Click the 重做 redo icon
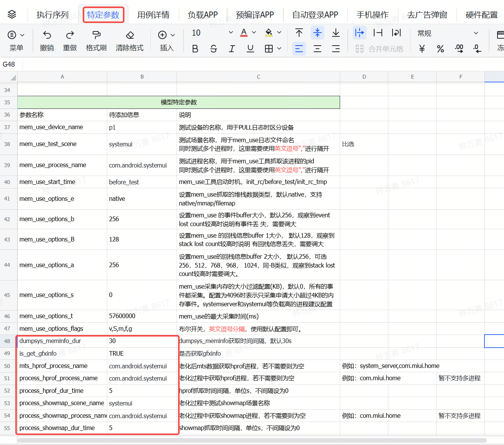This screenshot has height=445, width=504. click(x=70, y=35)
